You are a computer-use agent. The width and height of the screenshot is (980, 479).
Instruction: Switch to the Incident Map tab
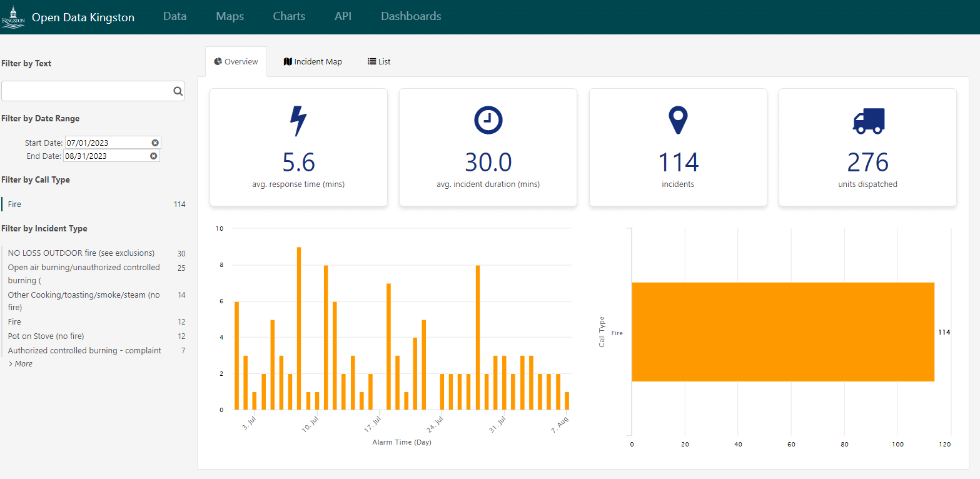pos(313,62)
